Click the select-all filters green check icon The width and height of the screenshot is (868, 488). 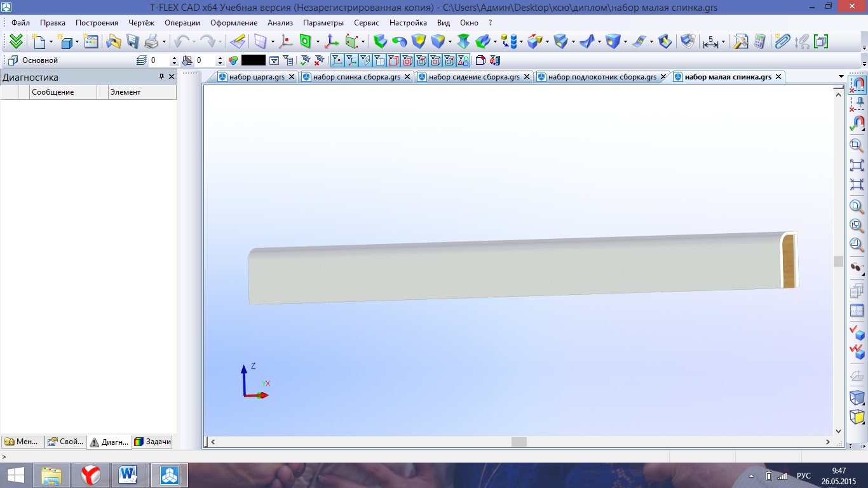tap(306, 60)
